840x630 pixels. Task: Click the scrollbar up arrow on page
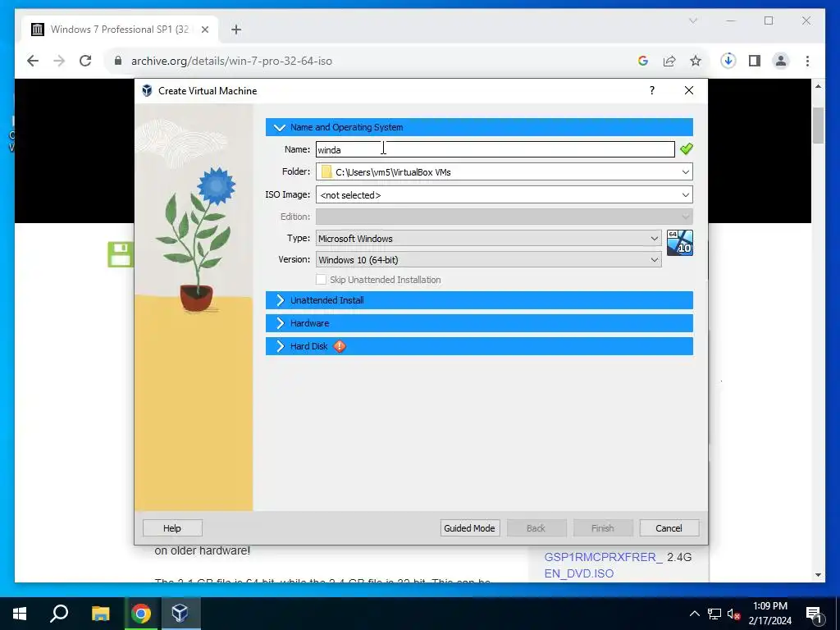coord(818,85)
